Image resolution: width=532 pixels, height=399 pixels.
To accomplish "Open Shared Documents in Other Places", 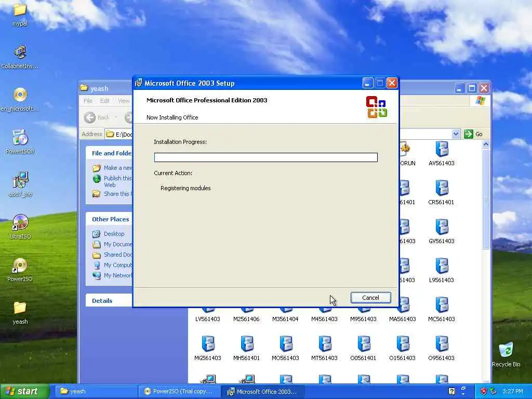I will pyautogui.click(x=113, y=255).
